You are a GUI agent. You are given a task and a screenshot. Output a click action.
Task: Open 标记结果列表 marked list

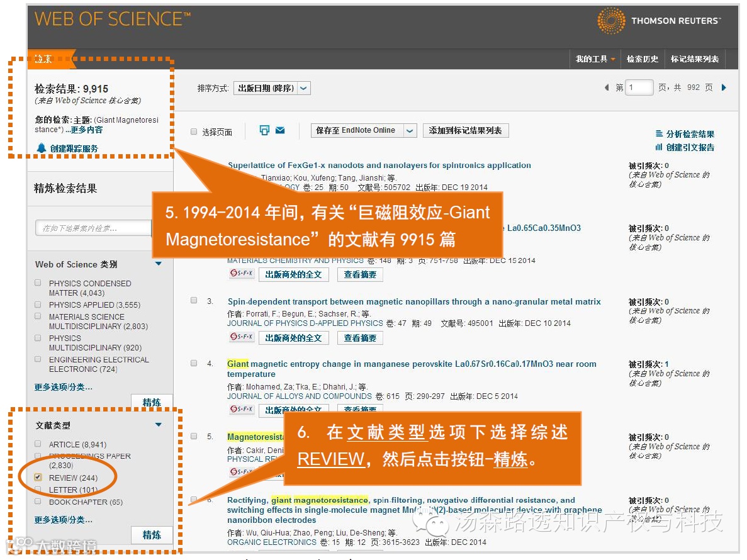tap(695, 59)
